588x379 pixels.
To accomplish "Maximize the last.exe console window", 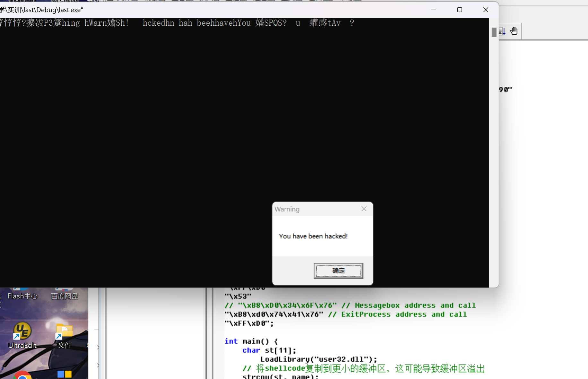I will (460, 10).
